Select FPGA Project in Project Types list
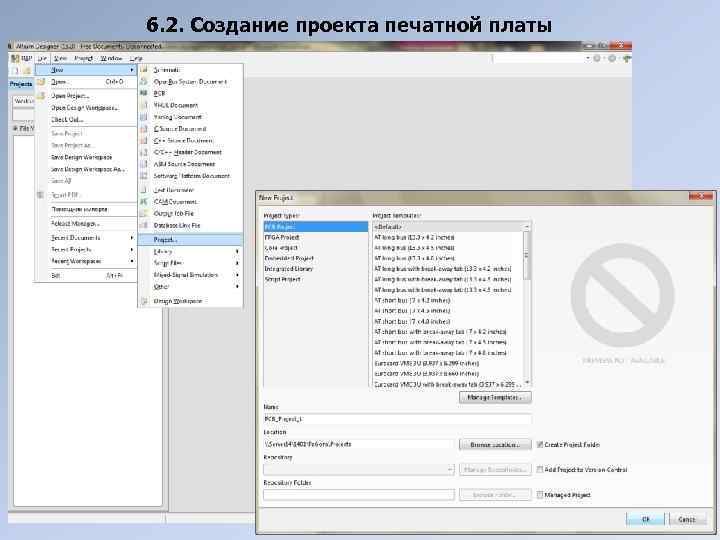 (x=282, y=237)
